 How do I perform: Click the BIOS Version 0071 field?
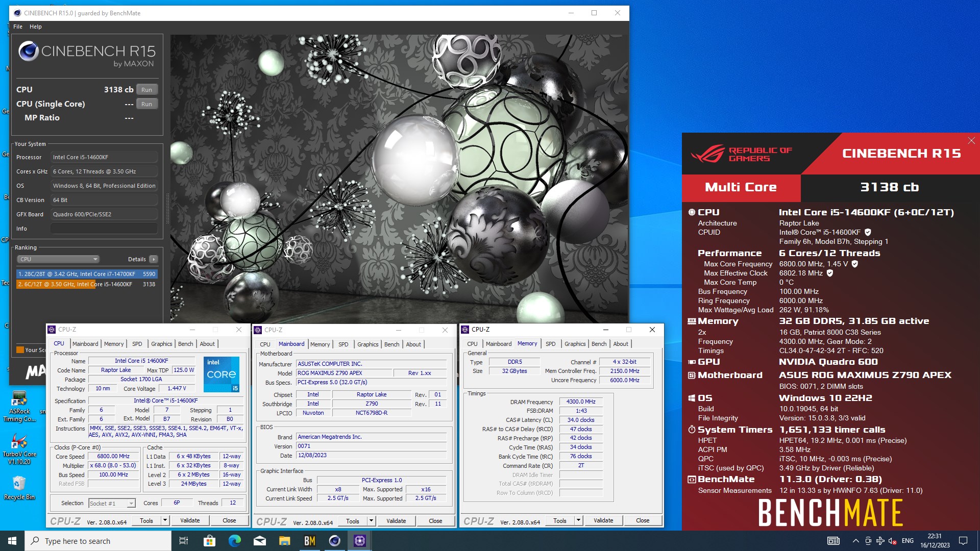point(371,446)
